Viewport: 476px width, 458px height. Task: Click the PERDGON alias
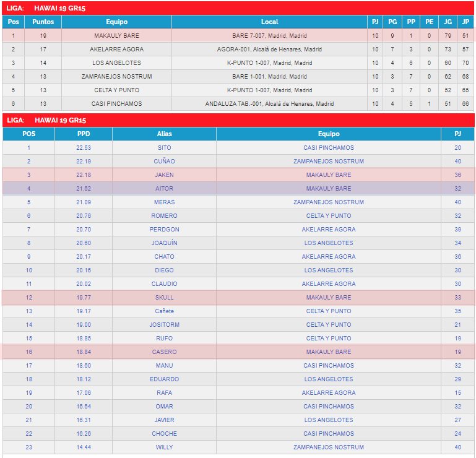[x=164, y=230]
